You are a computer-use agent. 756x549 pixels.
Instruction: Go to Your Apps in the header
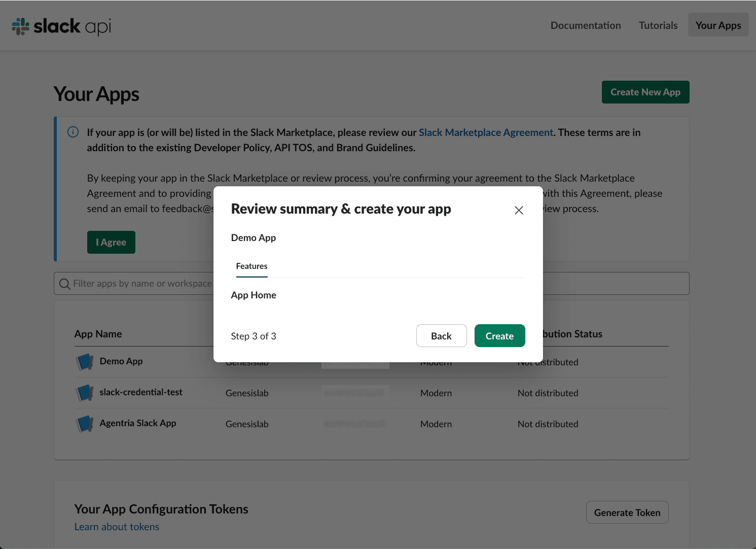(x=718, y=25)
